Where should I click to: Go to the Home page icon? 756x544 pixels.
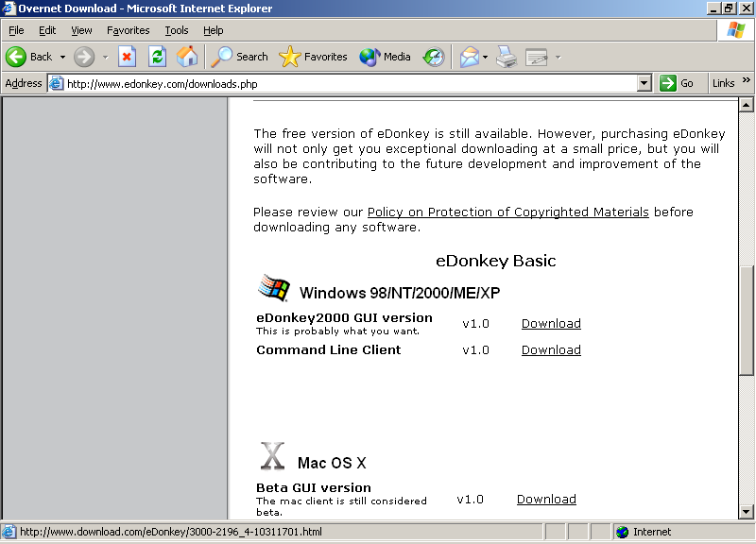coord(187,57)
